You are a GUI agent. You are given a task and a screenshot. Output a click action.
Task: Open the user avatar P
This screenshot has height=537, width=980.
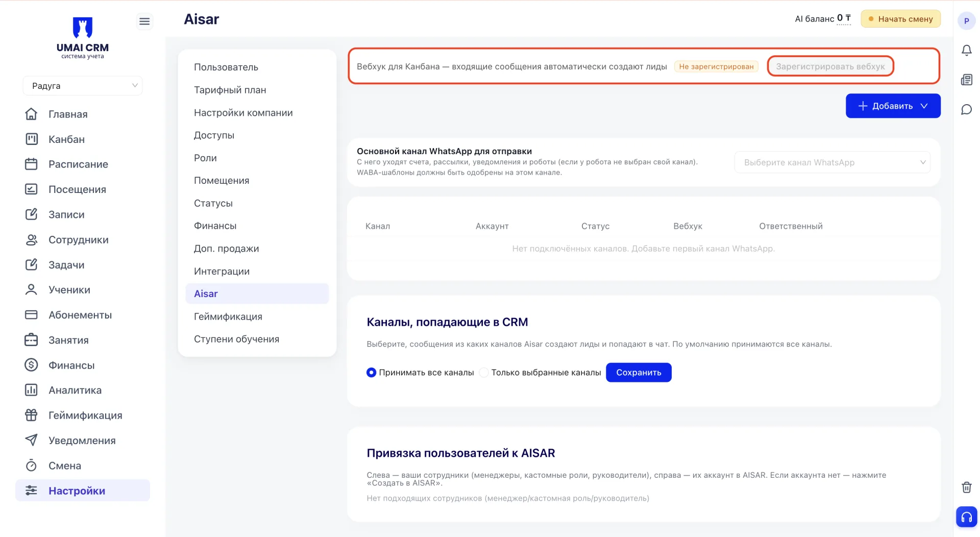[966, 21]
